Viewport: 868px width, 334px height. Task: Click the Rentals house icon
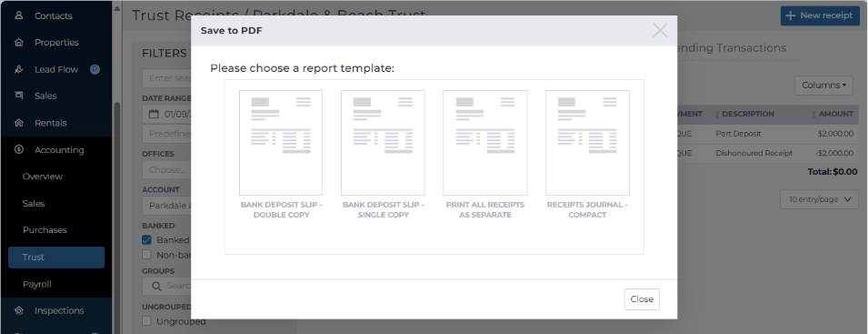coord(19,123)
